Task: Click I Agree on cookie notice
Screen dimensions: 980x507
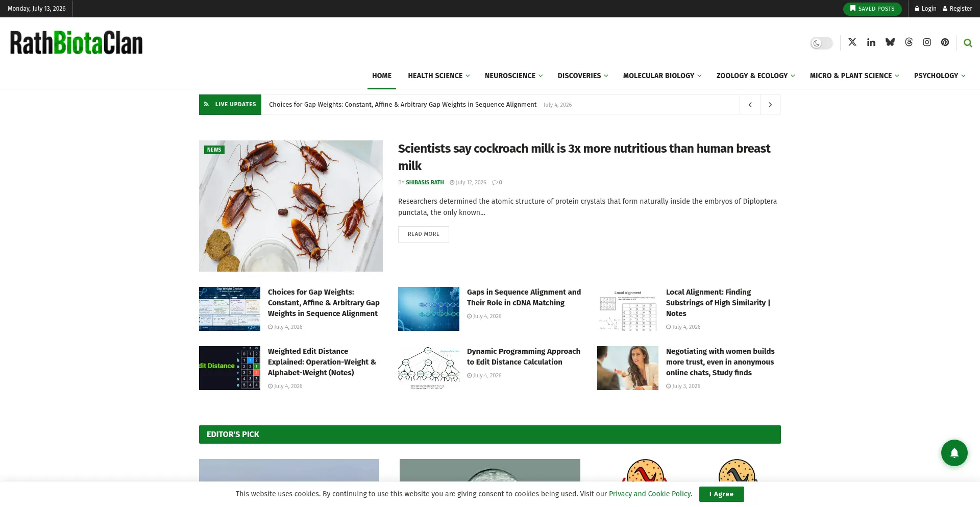Action: pyautogui.click(x=721, y=494)
